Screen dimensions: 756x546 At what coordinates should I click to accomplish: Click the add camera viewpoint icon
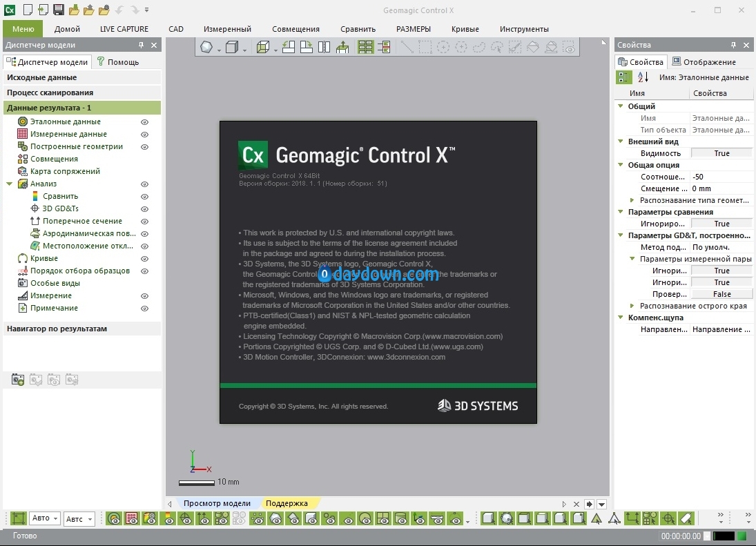click(18, 380)
